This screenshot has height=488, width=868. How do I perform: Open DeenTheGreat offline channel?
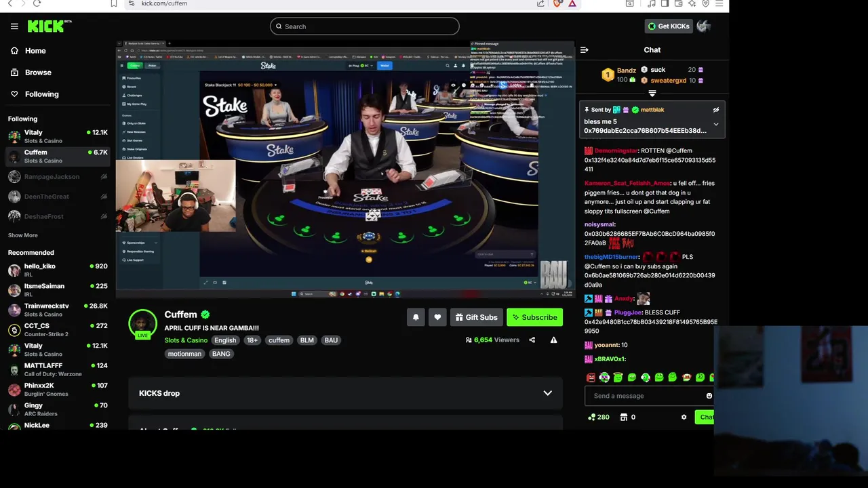pos(58,197)
